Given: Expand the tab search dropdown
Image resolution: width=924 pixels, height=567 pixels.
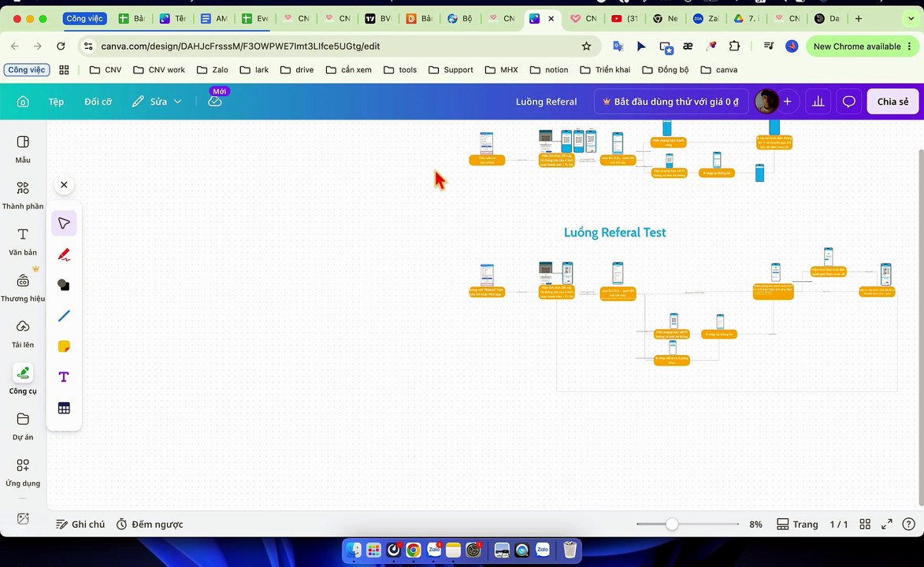Looking at the screenshot, I should pos(911,18).
